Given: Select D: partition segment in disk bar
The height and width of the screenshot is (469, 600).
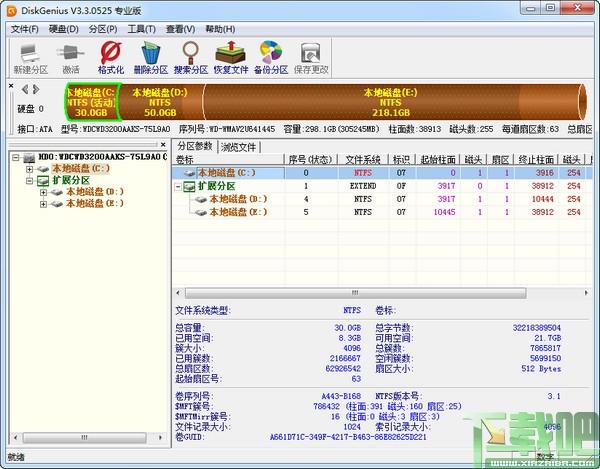Looking at the screenshot, I should click(161, 102).
